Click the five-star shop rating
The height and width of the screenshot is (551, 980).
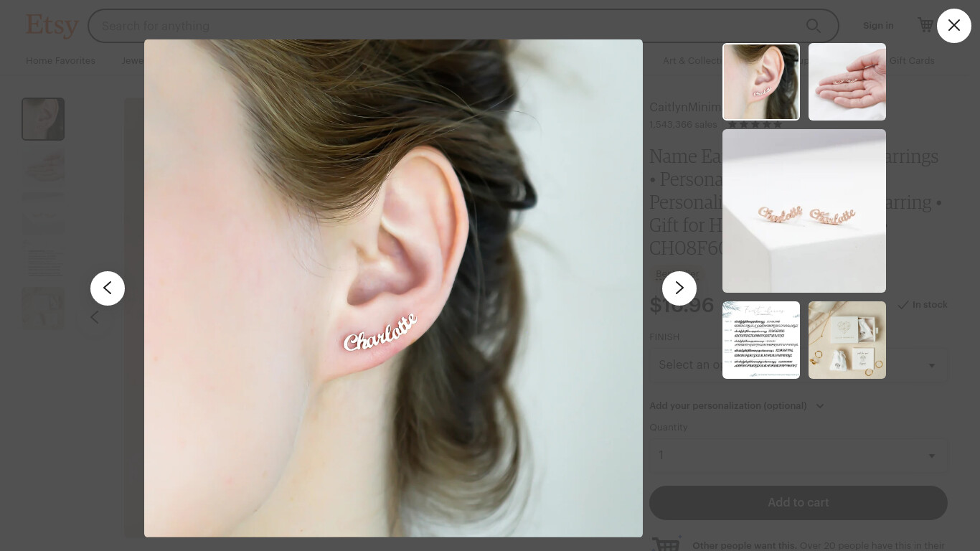pos(755,125)
